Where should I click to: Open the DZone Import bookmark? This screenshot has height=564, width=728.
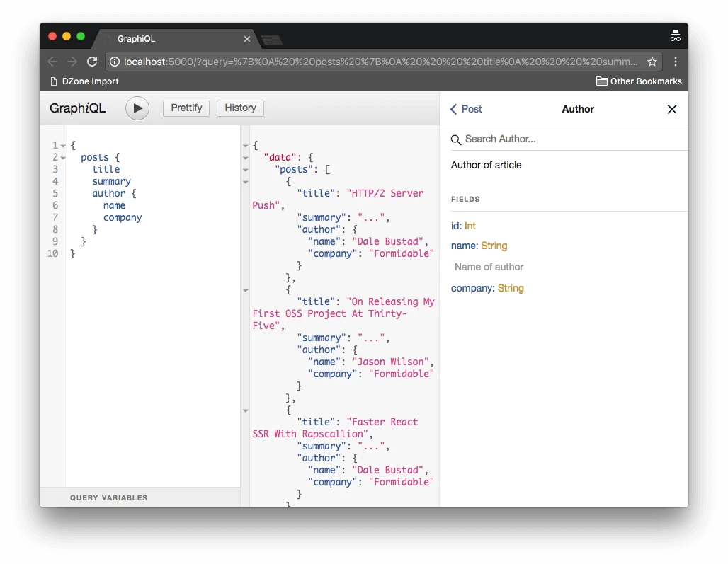click(x=84, y=81)
